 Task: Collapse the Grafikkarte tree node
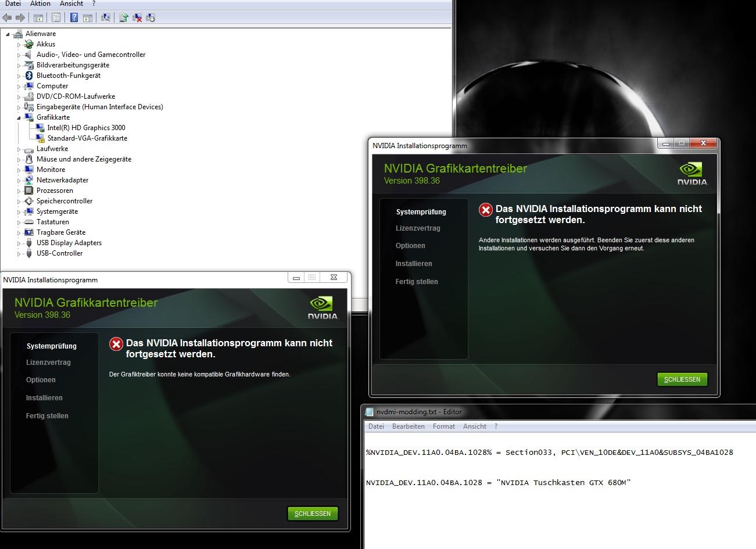click(x=19, y=117)
